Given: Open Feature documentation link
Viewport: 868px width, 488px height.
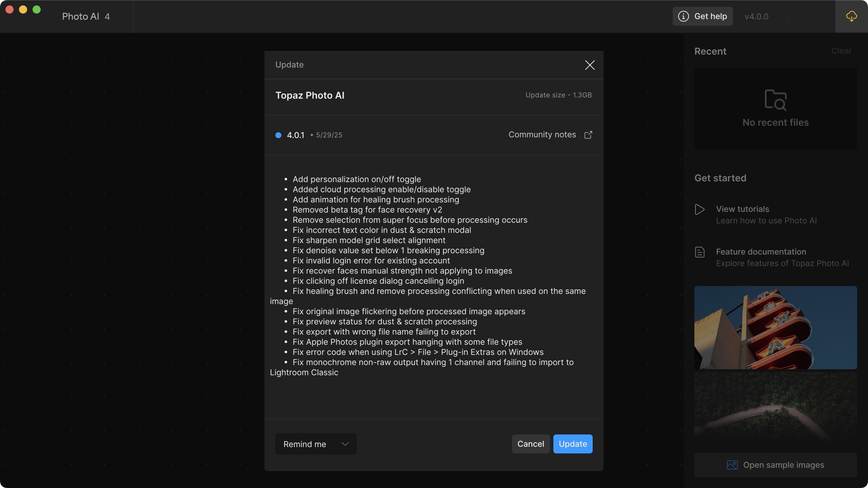Looking at the screenshot, I should (761, 252).
